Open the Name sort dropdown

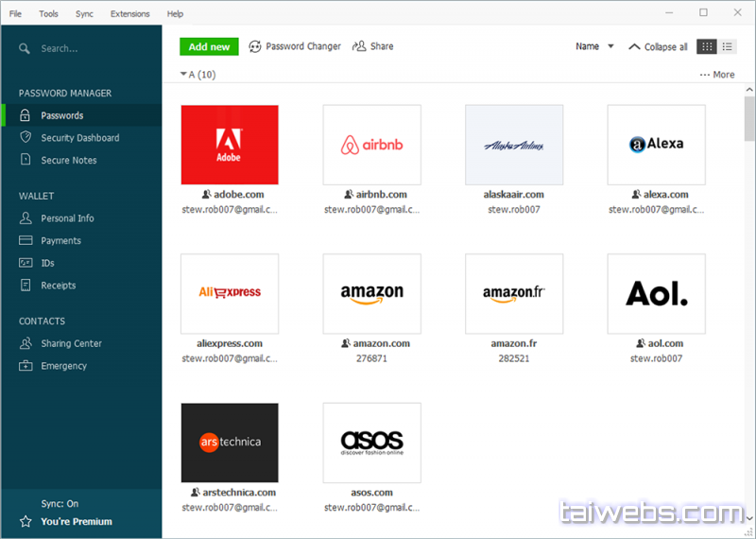pos(594,46)
